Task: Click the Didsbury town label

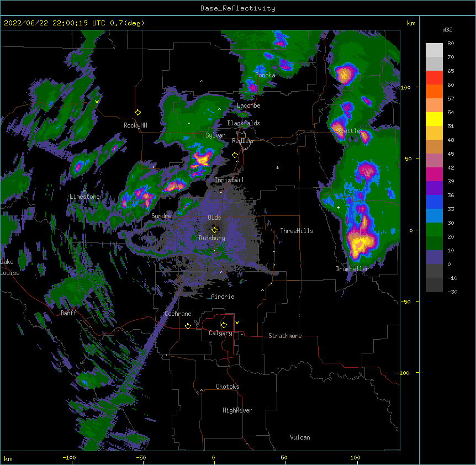Action: point(212,238)
